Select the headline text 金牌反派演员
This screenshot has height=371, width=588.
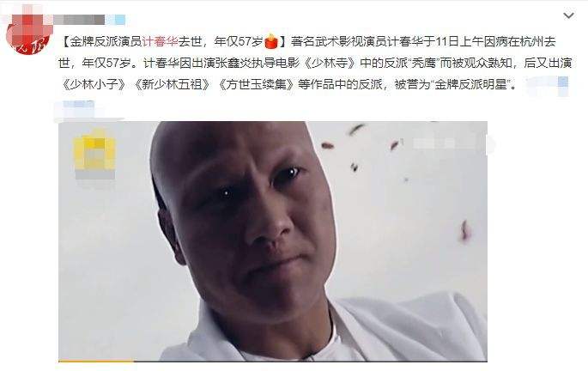(106, 41)
